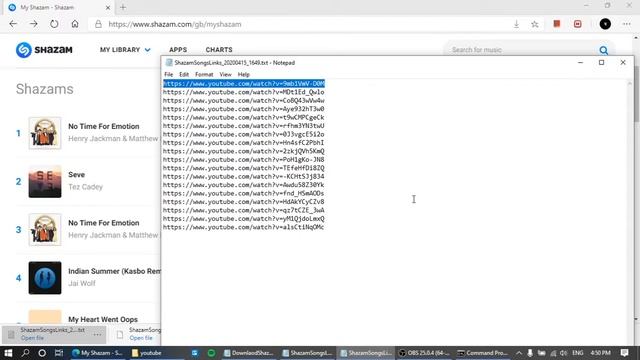
Task: Click No Time For Emotion thumbnail, row 1
Action: tap(45, 133)
